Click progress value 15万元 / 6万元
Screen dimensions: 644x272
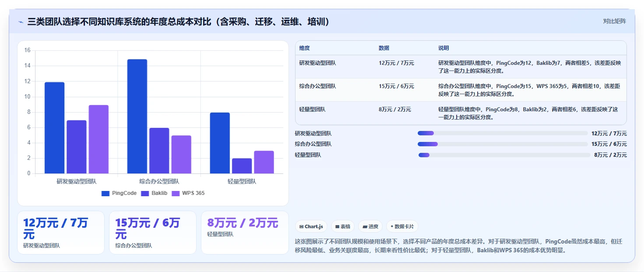(x=609, y=144)
